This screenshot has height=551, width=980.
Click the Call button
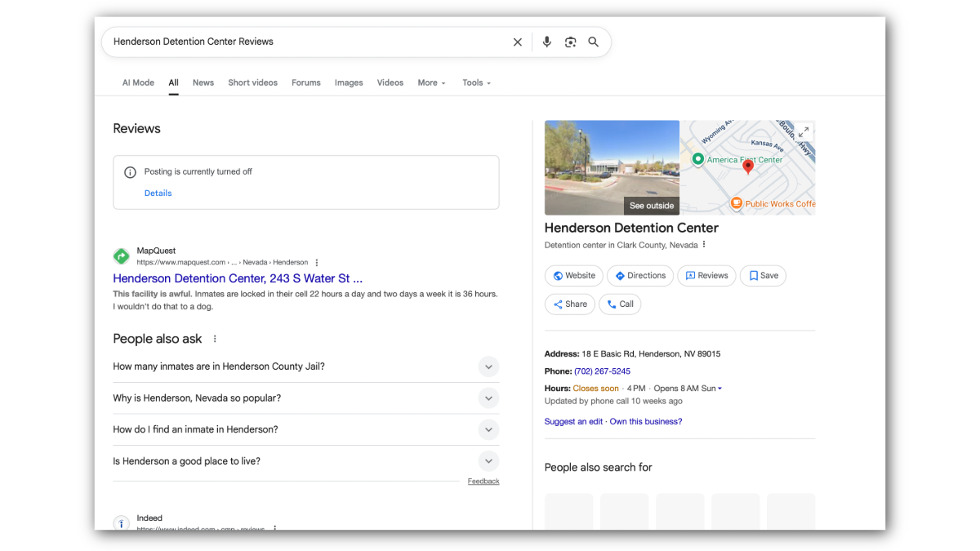[620, 304]
